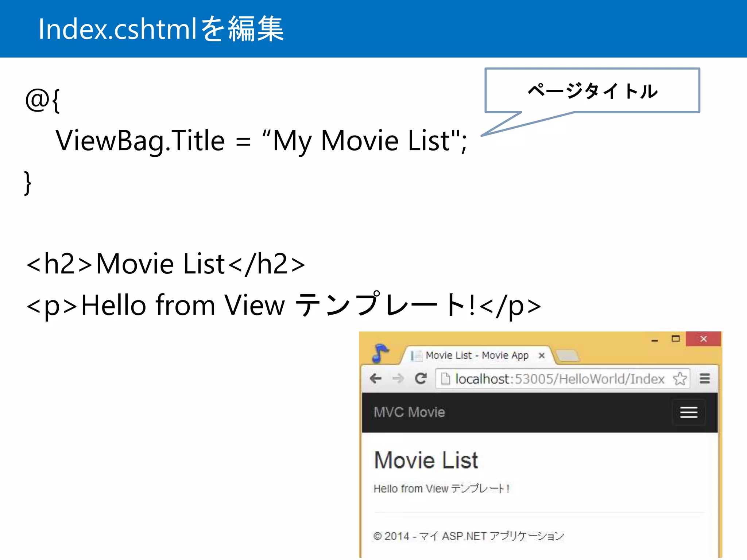747x560 pixels.
Task: Click the 'Hello from View テンプレート!' paragraph in browser
Action: click(x=441, y=489)
